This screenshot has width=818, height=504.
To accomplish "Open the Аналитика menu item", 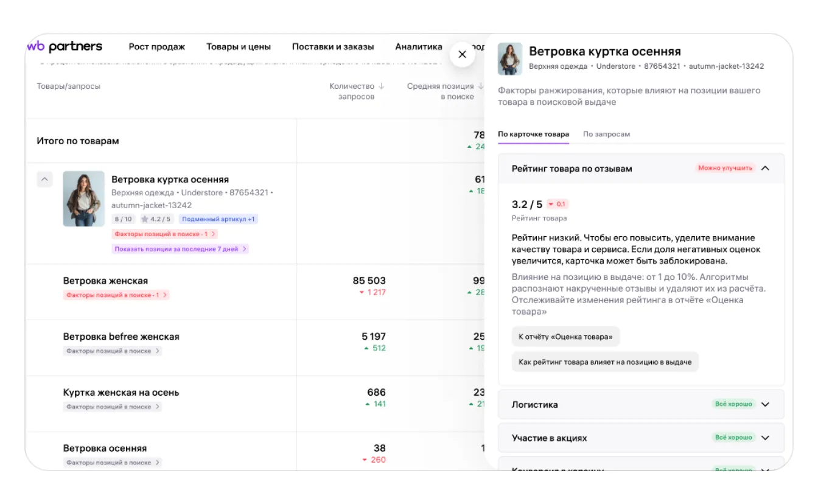I will pos(418,47).
